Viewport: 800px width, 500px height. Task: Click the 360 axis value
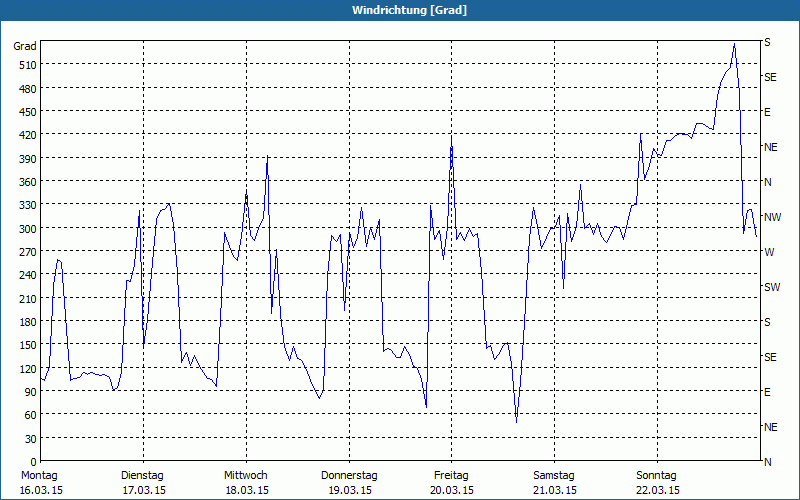click(x=28, y=182)
